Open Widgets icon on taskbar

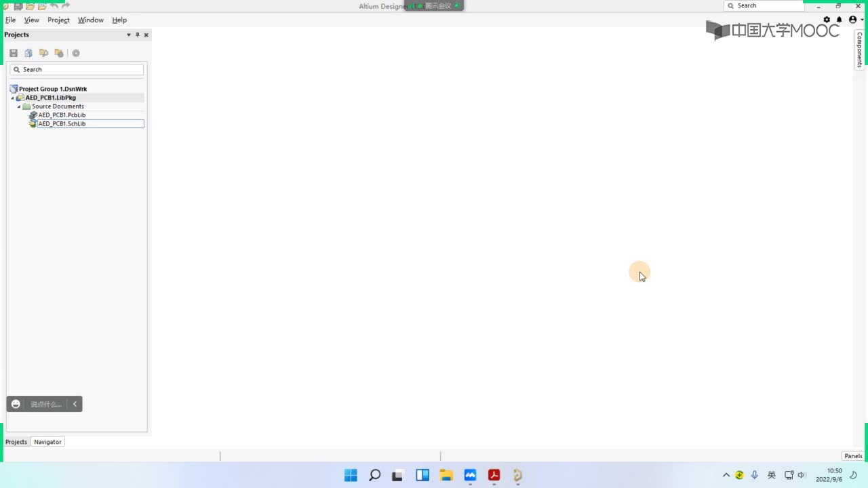[422, 475]
